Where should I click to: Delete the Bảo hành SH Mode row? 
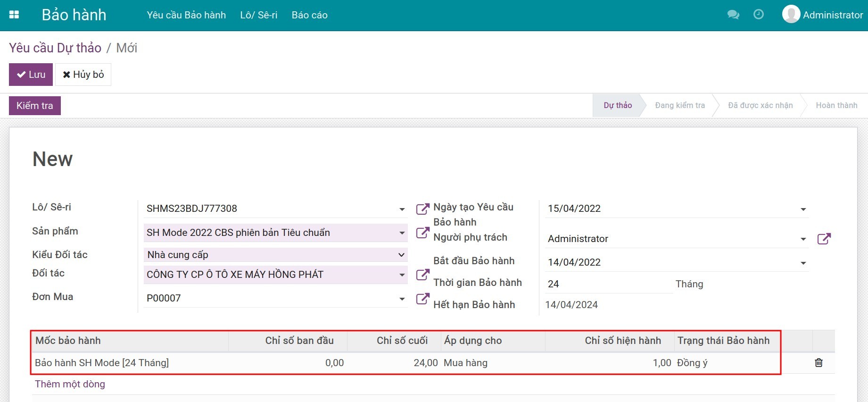818,363
